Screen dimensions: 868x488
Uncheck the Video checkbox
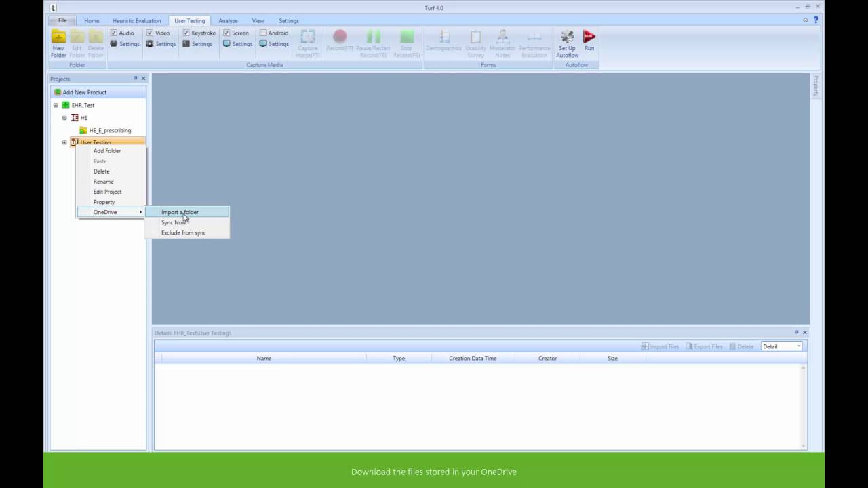150,33
